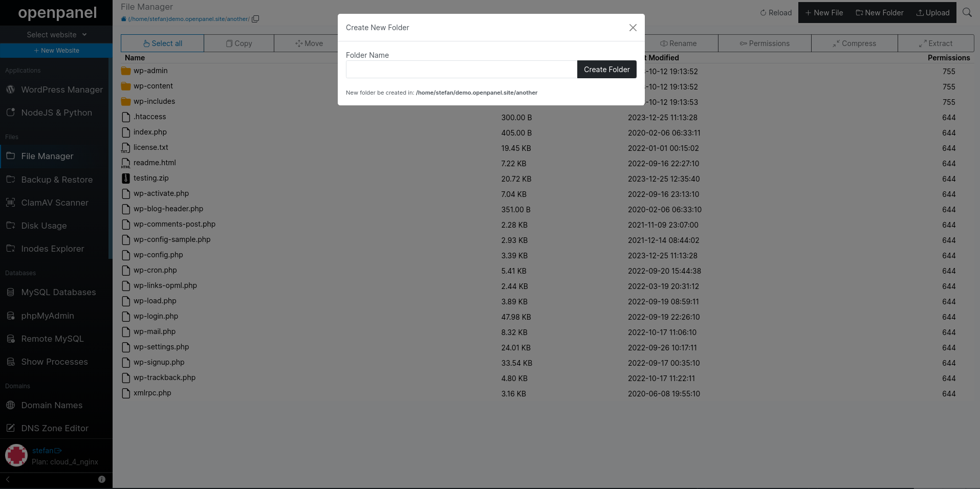Click the info icon at sidebar bottom
The width and height of the screenshot is (980, 489).
(102, 479)
